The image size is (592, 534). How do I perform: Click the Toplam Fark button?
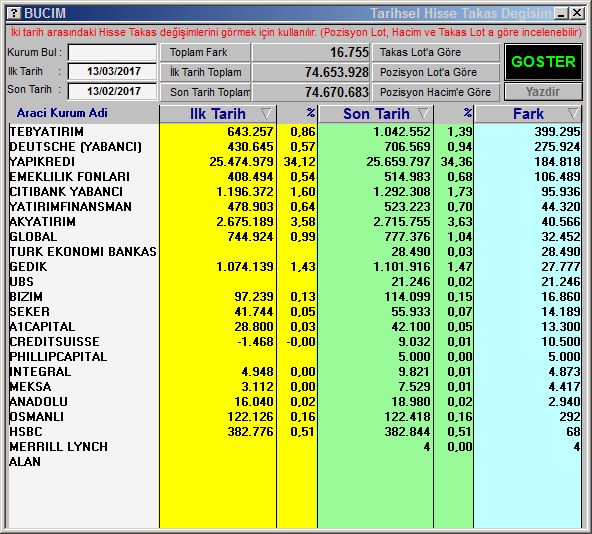(205, 52)
